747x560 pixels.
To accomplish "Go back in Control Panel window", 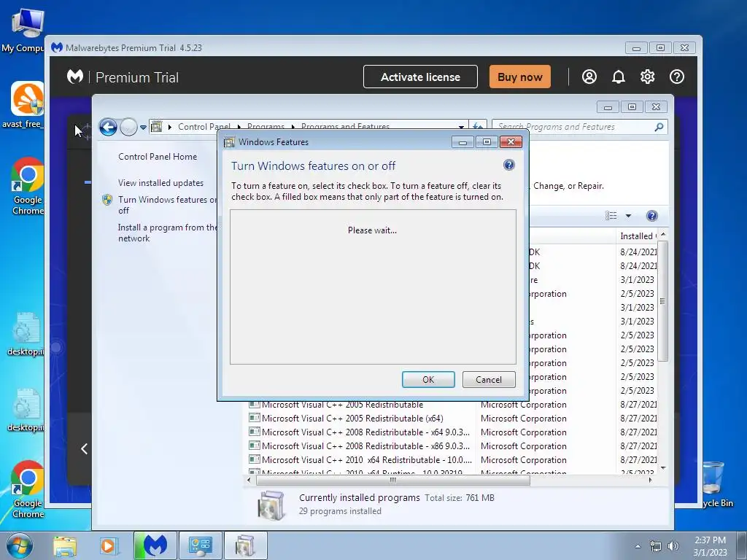I will (x=108, y=127).
